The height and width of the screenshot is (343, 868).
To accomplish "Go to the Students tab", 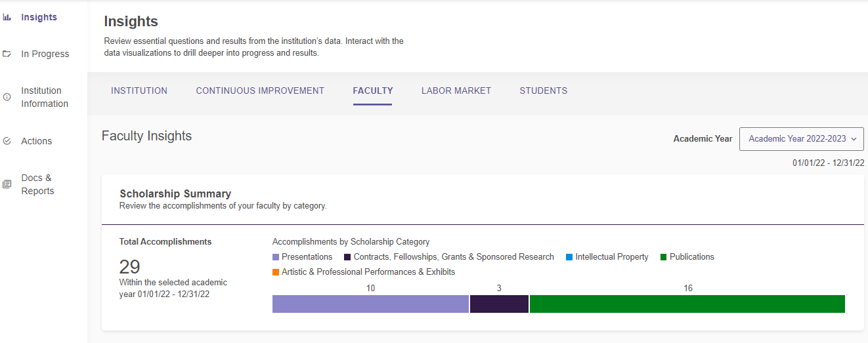I will (x=544, y=91).
